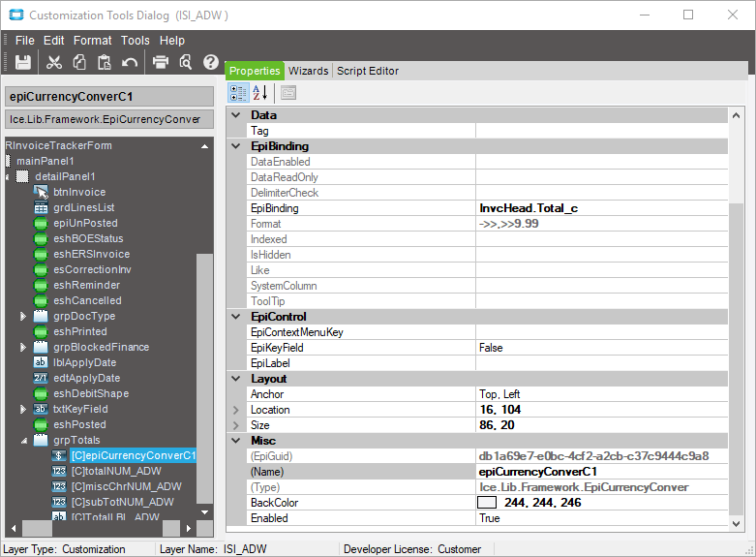Collapse the EpiBinding property category
Image resolution: width=756 pixels, height=557 pixels.
pyautogui.click(x=235, y=146)
